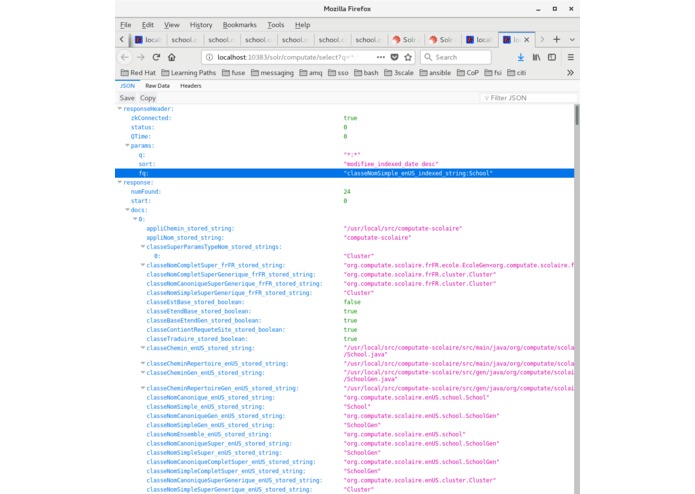
Task: Open the messaging bookmarks folder
Action: coord(272,73)
